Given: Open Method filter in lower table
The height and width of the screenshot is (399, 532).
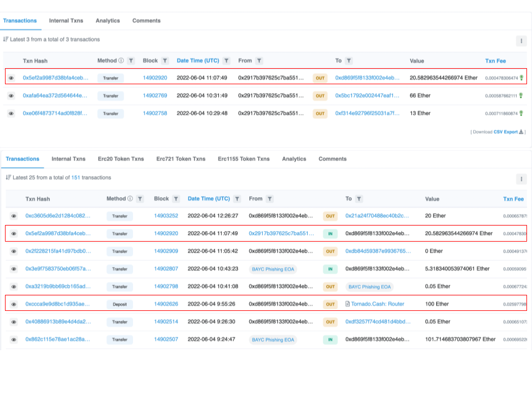Looking at the screenshot, I should tap(140, 199).
